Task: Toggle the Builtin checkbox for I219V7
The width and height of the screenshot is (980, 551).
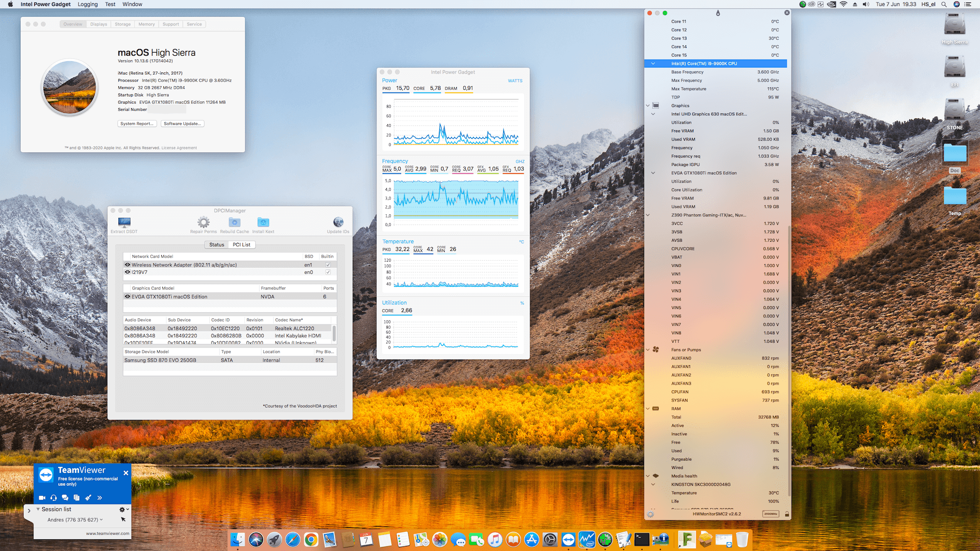Action: tap(328, 272)
